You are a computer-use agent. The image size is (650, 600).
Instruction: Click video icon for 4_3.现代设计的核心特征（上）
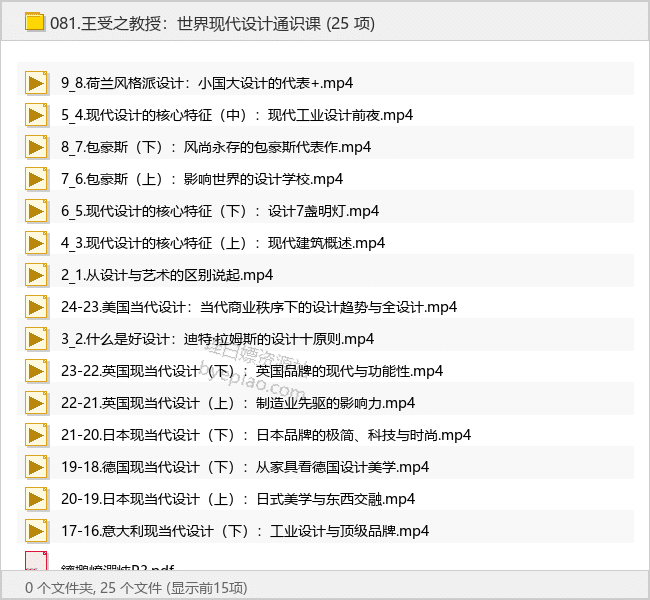point(36,243)
